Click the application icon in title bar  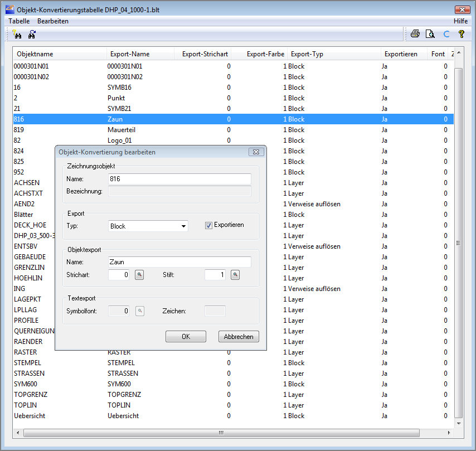point(9,9)
